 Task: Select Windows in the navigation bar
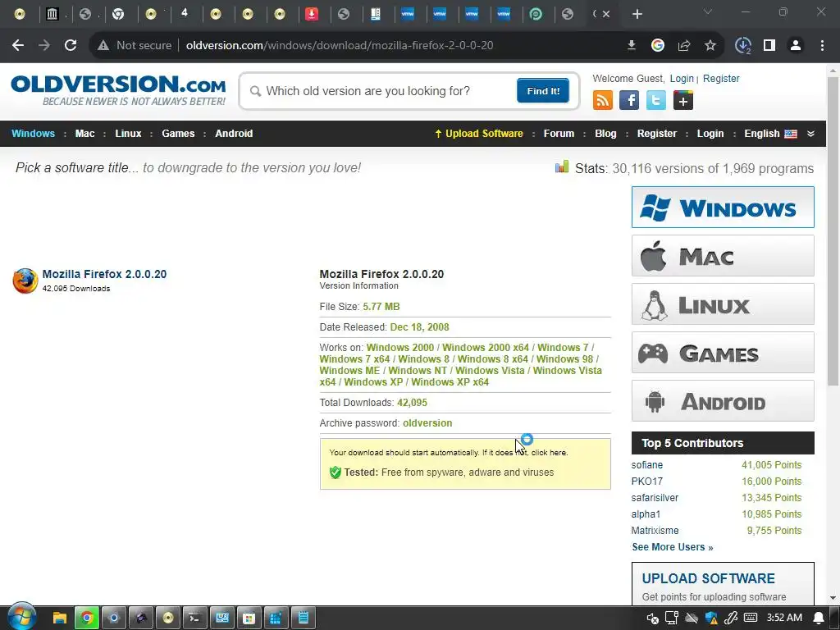(x=33, y=134)
